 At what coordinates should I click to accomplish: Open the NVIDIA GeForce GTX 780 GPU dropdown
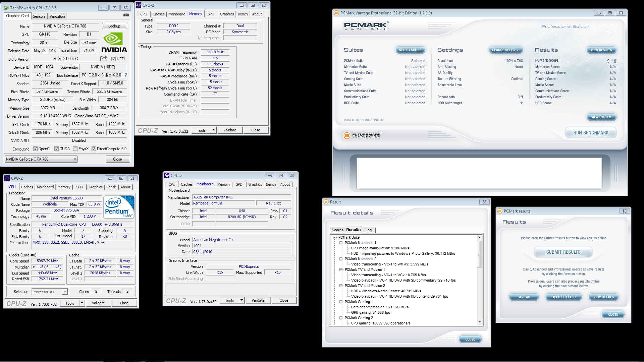[x=41, y=159]
